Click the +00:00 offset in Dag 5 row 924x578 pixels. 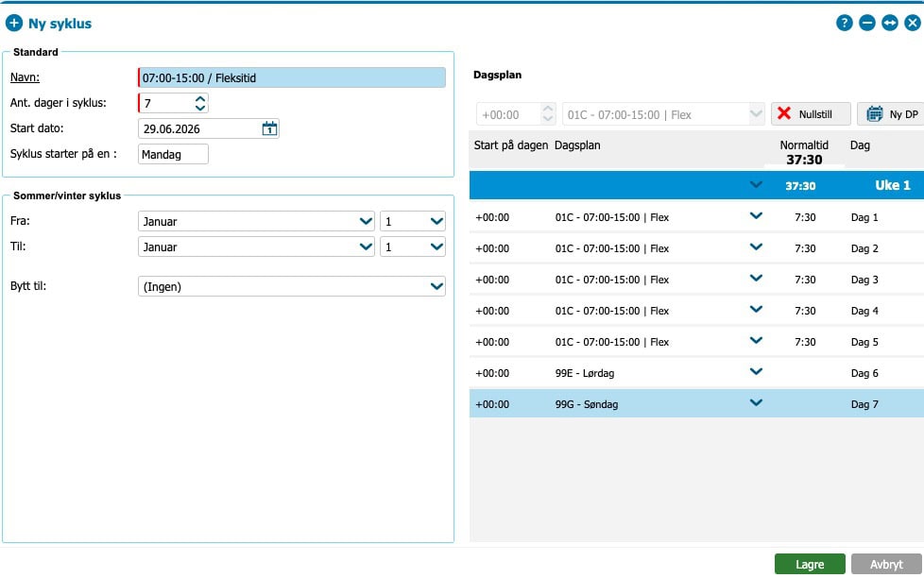coord(492,342)
